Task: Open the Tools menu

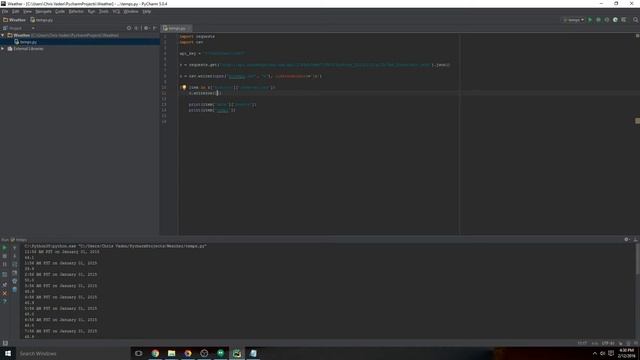Action: (104, 11)
